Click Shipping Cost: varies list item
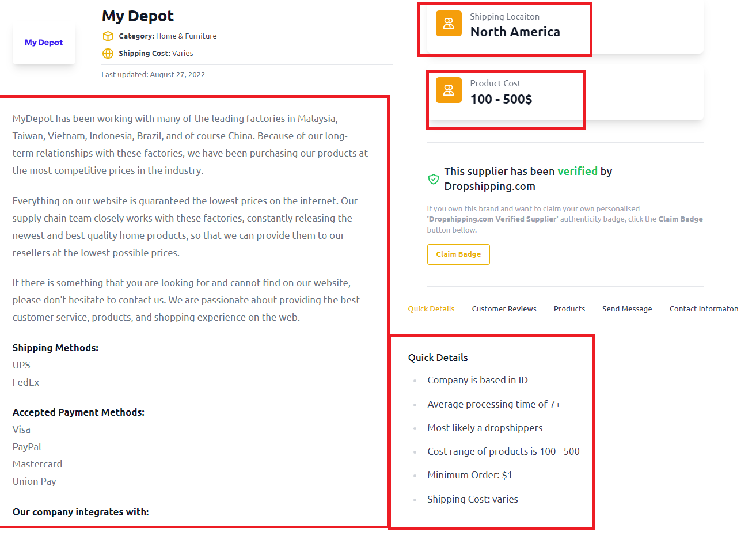 (473, 499)
